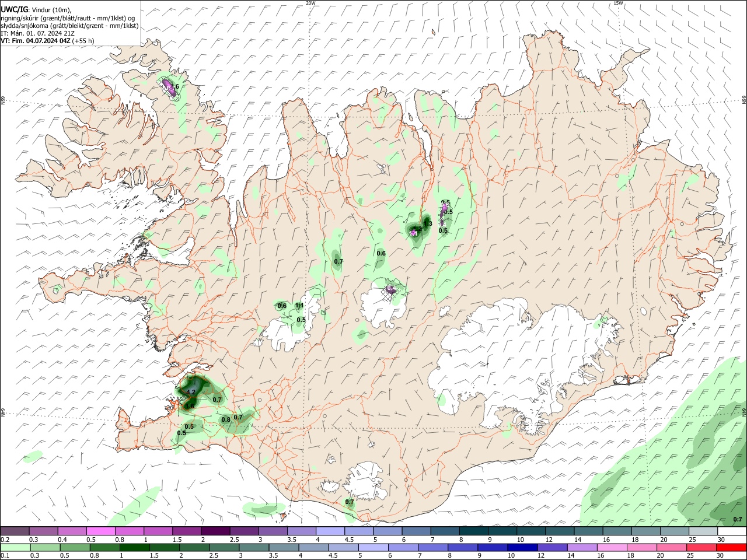Click the 30 label in the lower legend row
747x560 pixels.
(721, 556)
